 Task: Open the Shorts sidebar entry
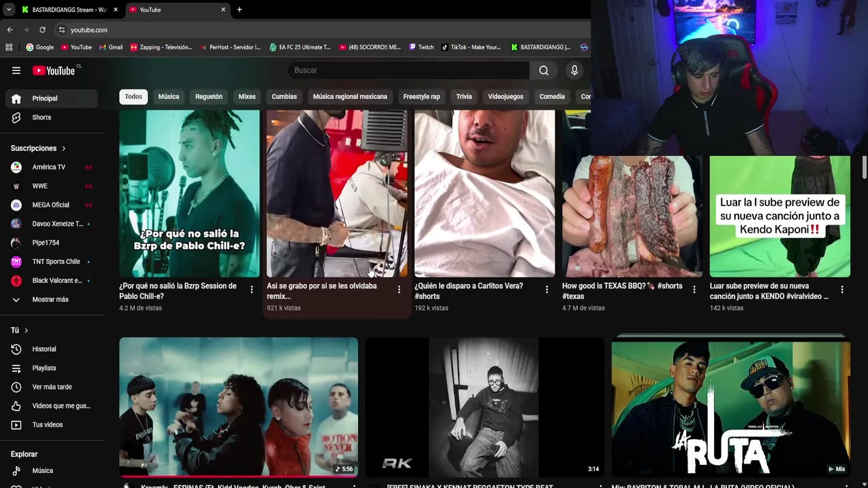pos(52,117)
